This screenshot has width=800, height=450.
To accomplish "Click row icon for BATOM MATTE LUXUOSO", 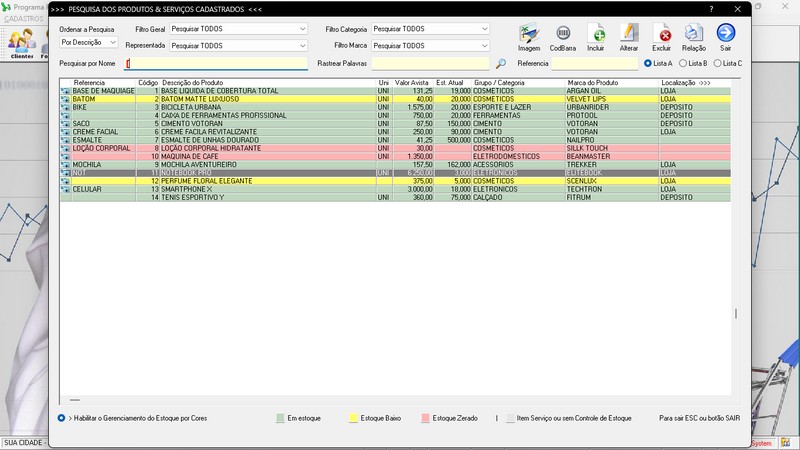I will coord(65,99).
